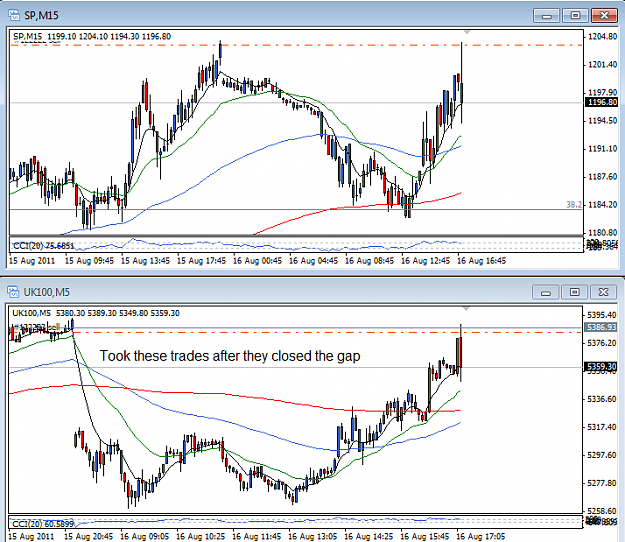This screenshot has height=542, width=625.
Task: Click the 1191.10 price scale value
Action: tap(602, 149)
